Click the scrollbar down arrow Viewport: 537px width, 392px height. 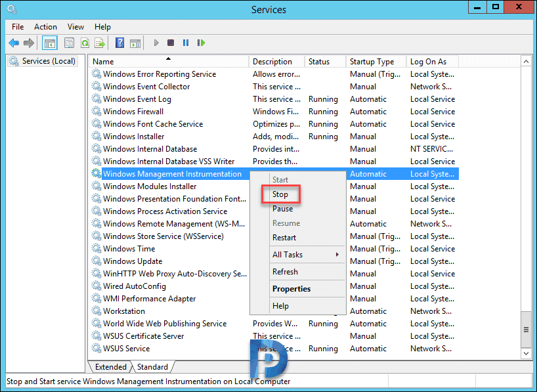[x=526, y=353]
